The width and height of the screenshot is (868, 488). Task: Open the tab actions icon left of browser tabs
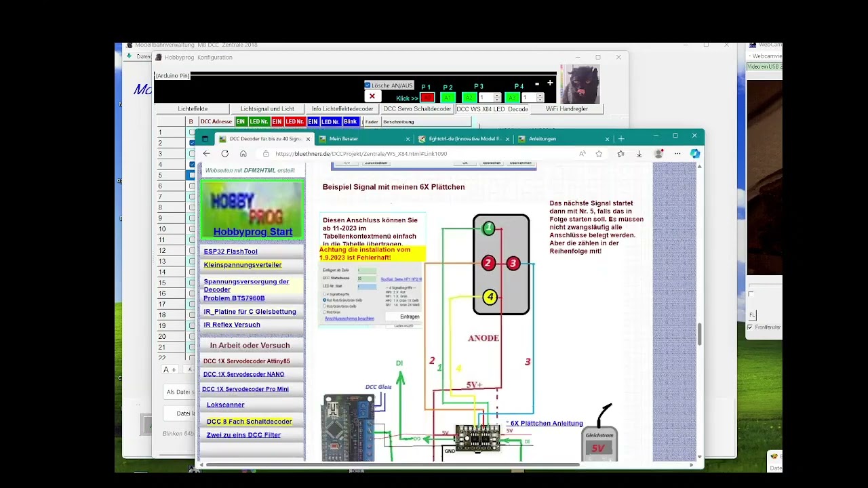coord(205,139)
